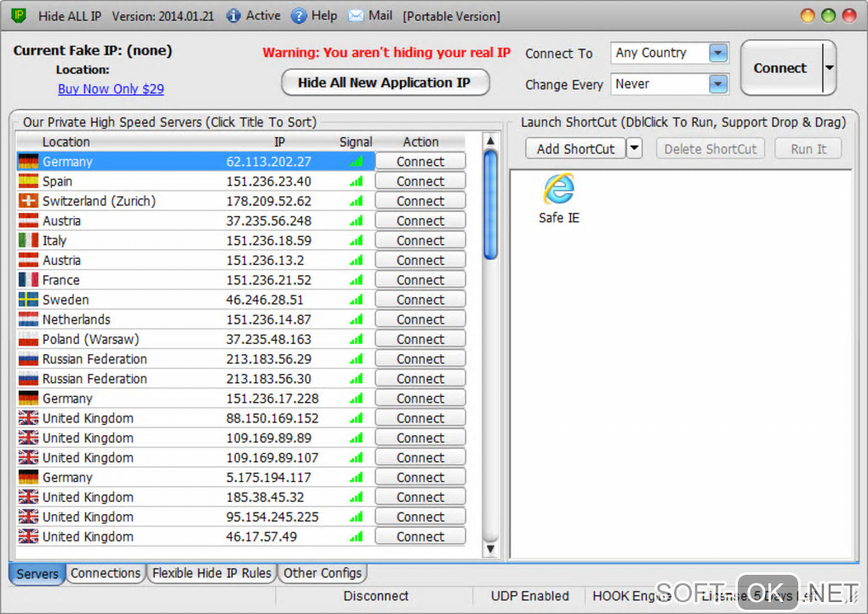868x614 pixels.
Task: Click Hide All New Application IP button
Action: pos(385,83)
